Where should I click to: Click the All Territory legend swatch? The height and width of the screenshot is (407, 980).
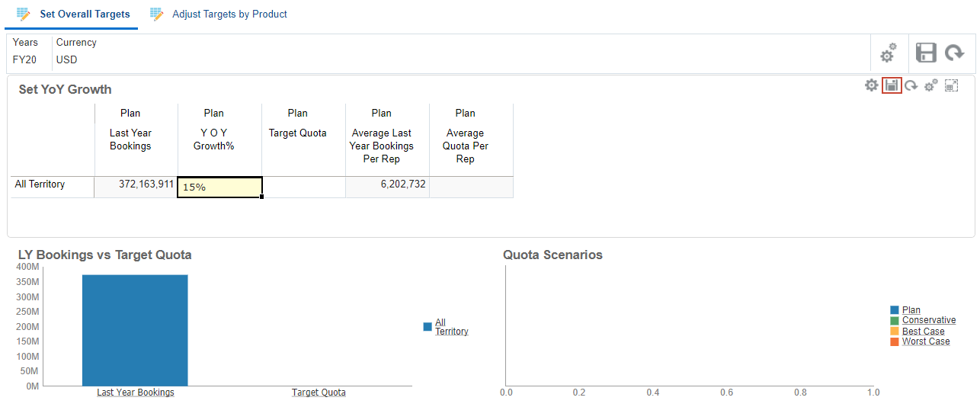[428, 327]
